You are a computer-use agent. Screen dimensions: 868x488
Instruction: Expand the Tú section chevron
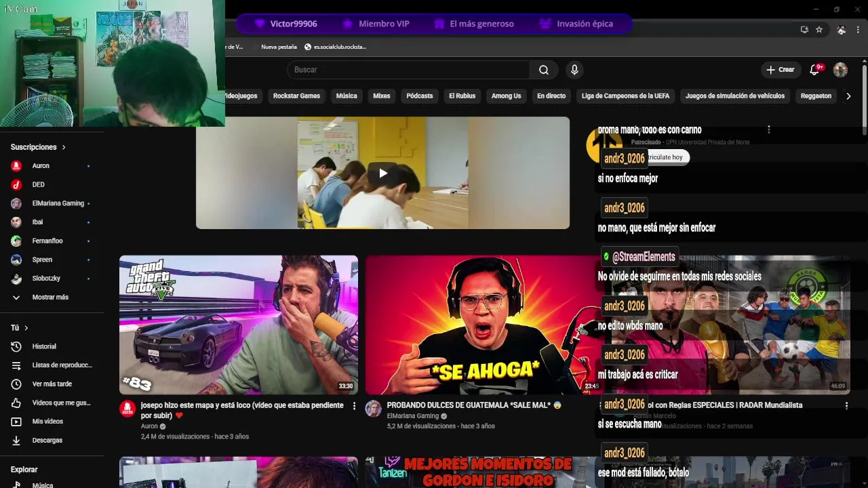pyautogui.click(x=26, y=328)
